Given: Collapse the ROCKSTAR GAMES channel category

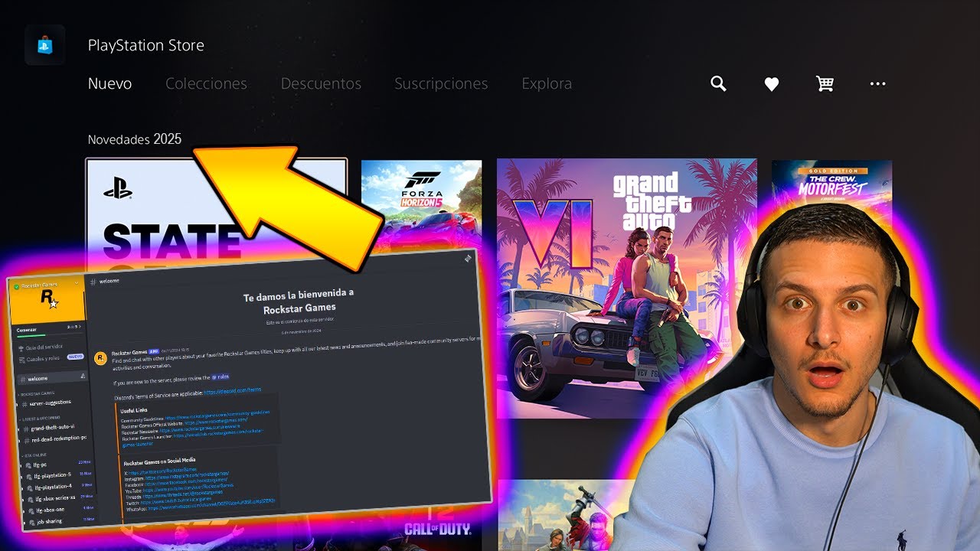Looking at the screenshot, I should [37, 393].
